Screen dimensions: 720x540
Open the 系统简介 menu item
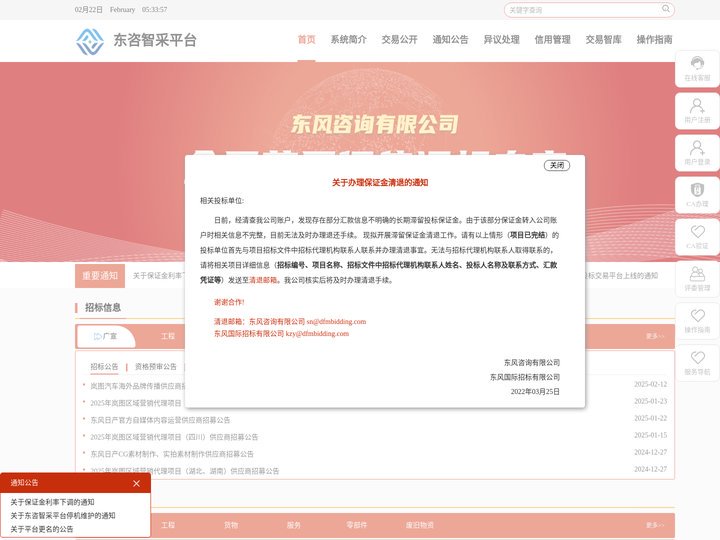pos(349,39)
